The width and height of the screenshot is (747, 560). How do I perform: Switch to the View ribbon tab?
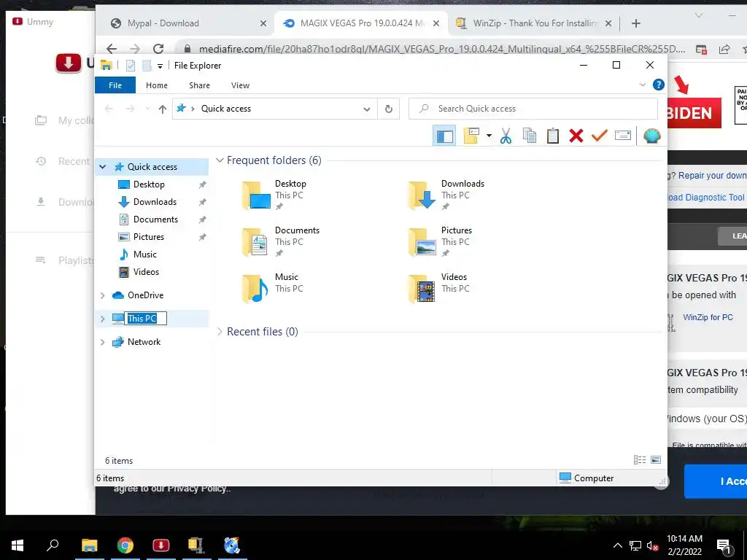(x=240, y=85)
